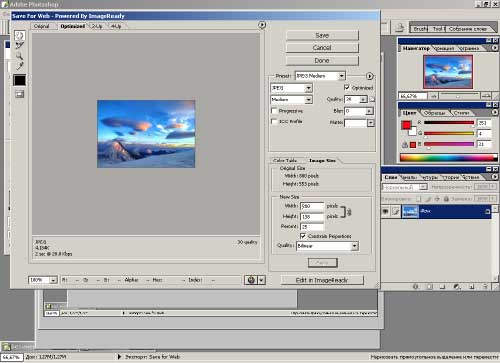Click the Navigator zoom slider
The height and width of the screenshot is (363, 500).
click(459, 96)
